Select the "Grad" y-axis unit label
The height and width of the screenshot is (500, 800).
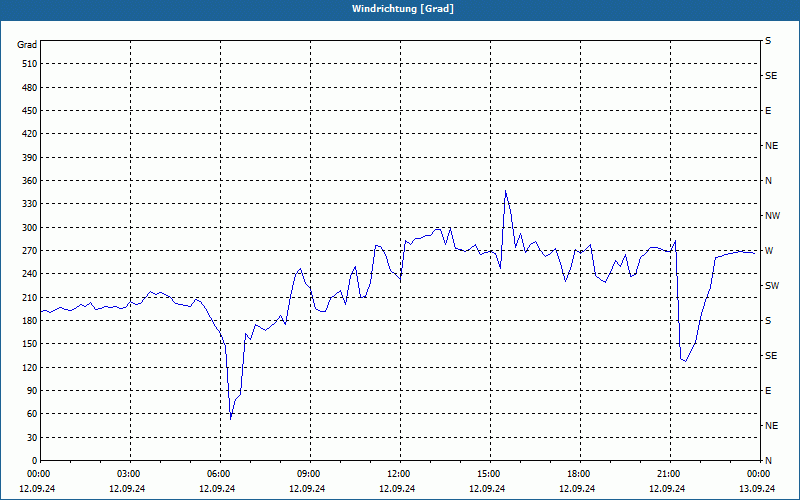click(27, 45)
